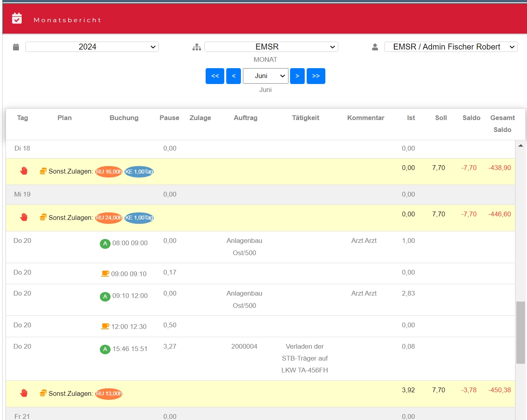Screen dimensions: 527x420
Task: Click the Gesamt Saldo column header
Action: 502,124
